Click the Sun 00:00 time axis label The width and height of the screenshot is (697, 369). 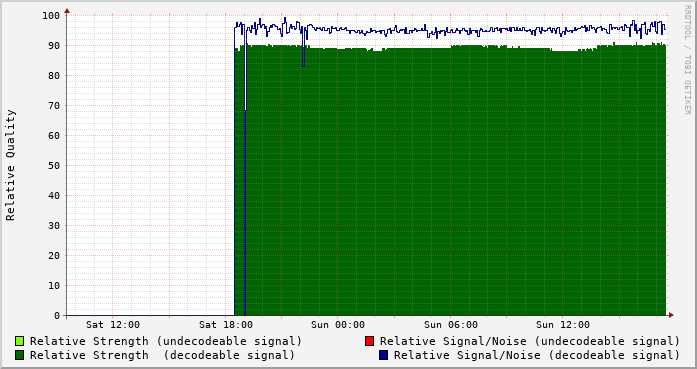click(338, 325)
